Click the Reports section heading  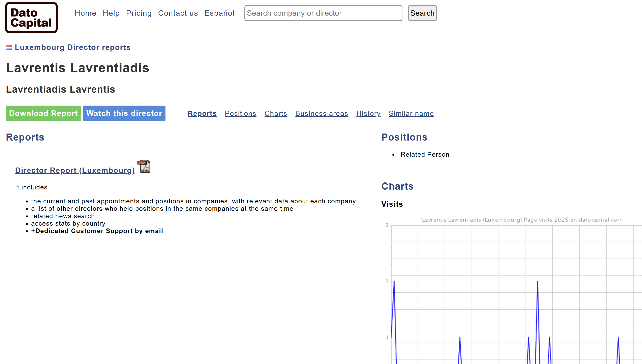click(x=25, y=137)
